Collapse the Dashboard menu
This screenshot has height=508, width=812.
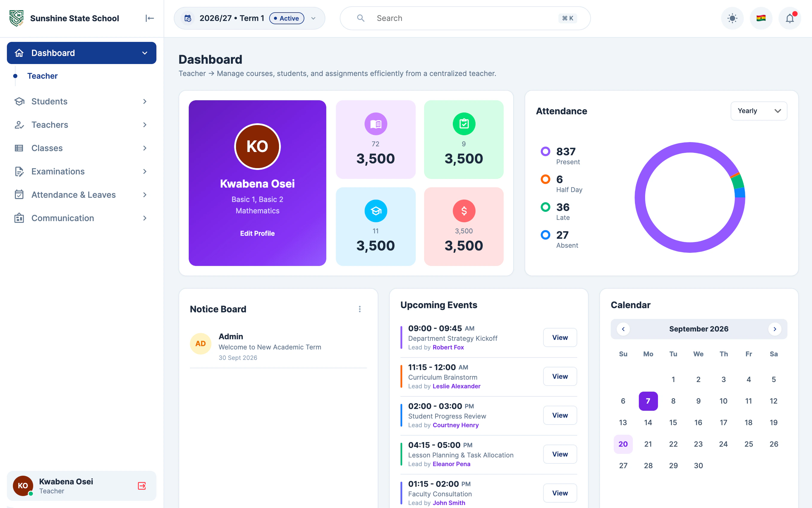82,53
